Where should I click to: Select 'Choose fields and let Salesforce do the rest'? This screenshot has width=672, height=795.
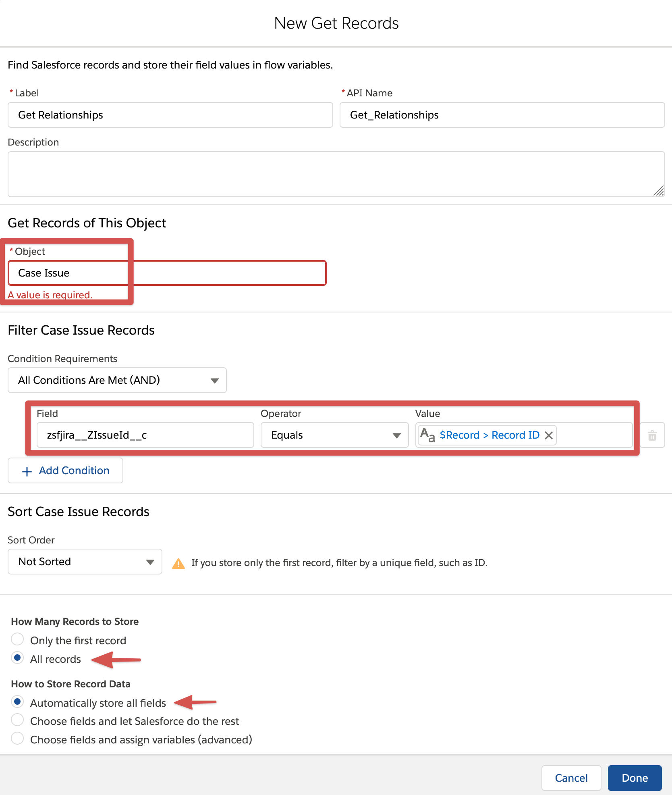(x=17, y=720)
